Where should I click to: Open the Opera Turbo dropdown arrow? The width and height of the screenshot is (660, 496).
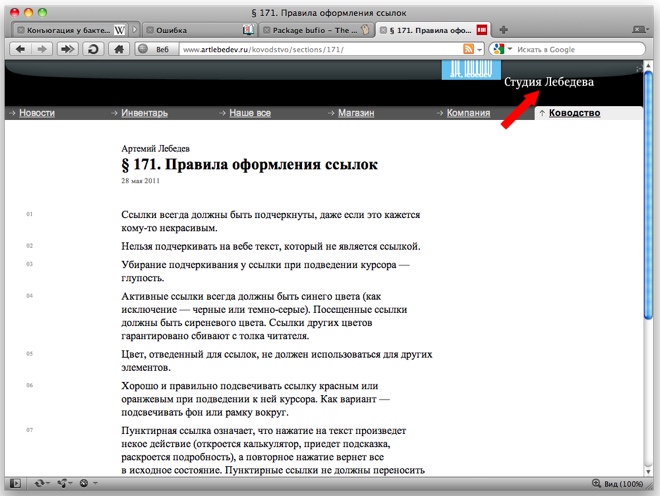tap(95, 483)
